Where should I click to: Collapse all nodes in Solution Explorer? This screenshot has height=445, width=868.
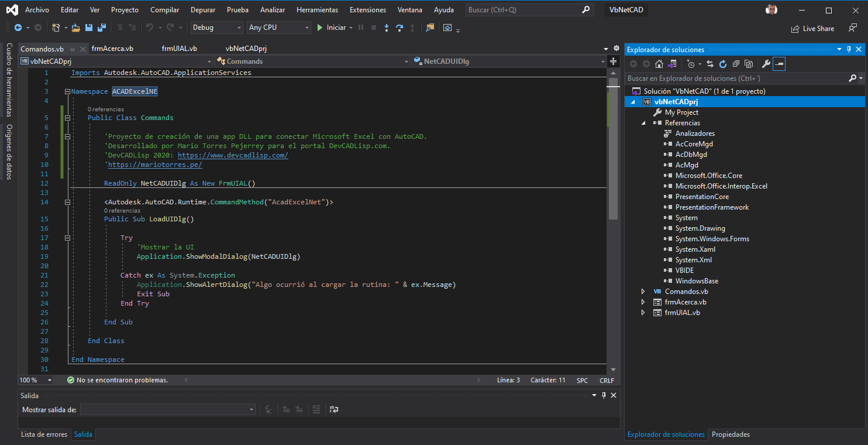coord(737,64)
